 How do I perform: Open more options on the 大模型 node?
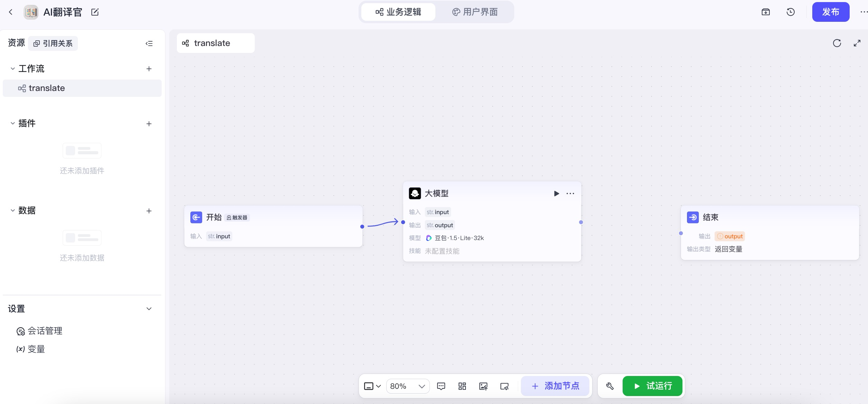570,193
